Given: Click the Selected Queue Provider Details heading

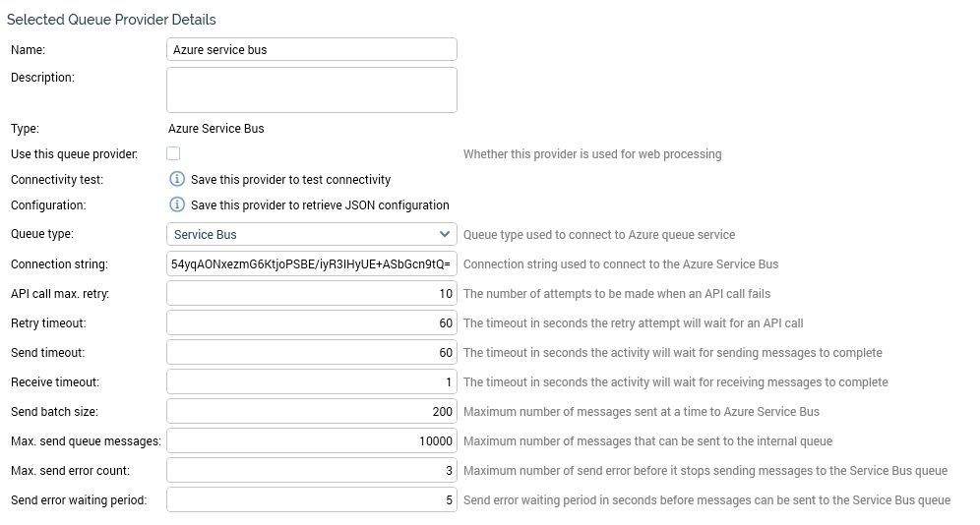Looking at the screenshot, I should (111, 20).
